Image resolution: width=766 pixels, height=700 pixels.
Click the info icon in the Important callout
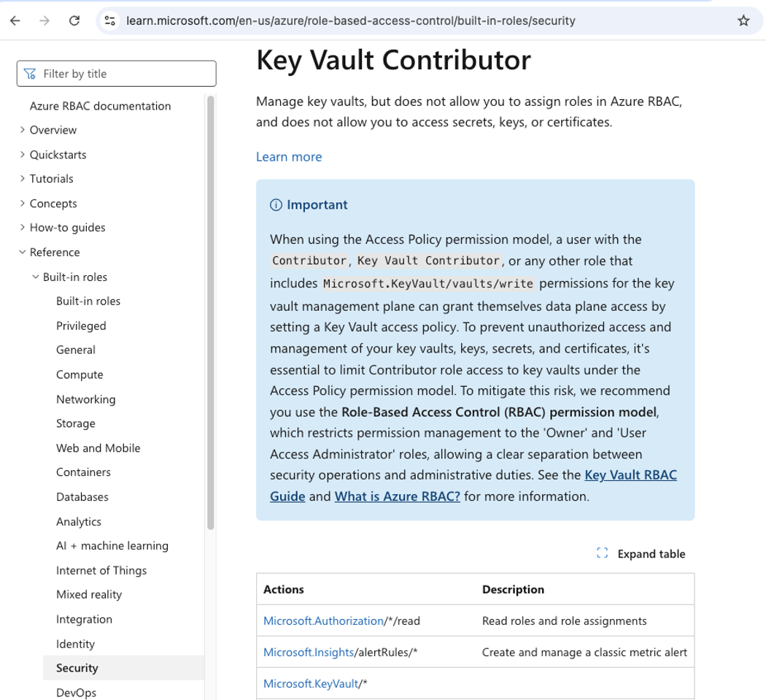click(275, 204)
